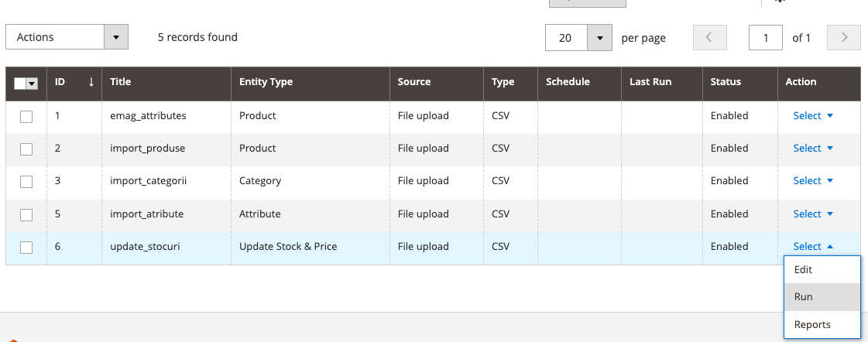
Task: Go to next page arrow
Action: 844,38
